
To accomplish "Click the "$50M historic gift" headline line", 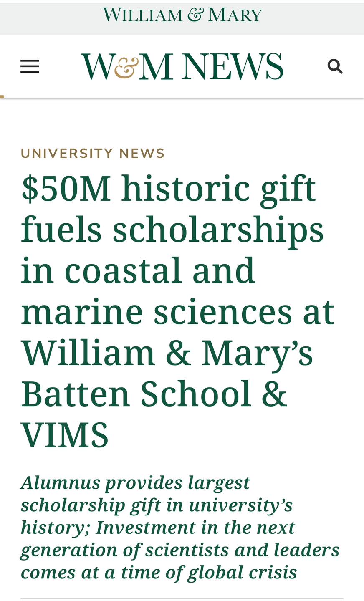I will click(x=168, y=188).
